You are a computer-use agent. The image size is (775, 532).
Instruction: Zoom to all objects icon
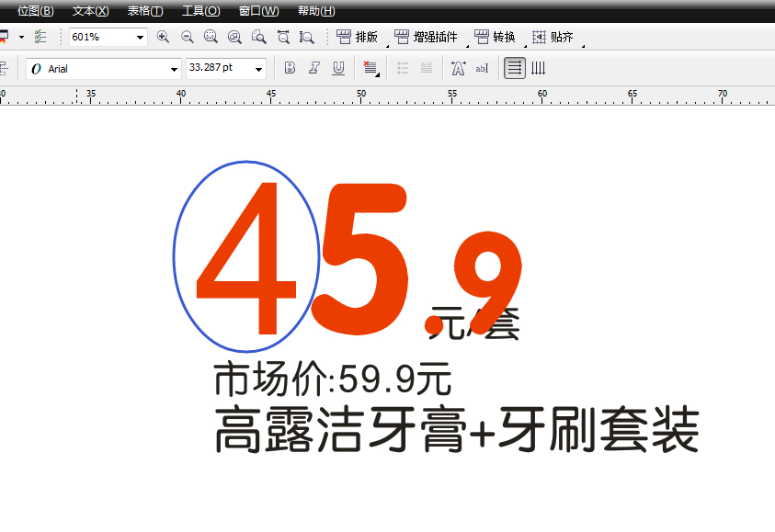(x=234, y=37)
